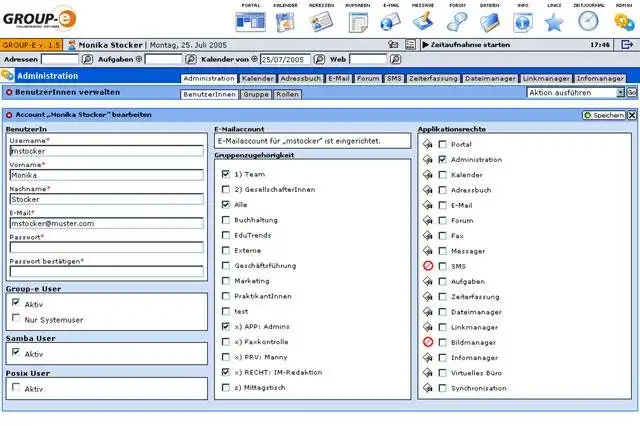Open the Portal module icon
The height and width of the screenshot is (426, 640).
coord(251,22)
